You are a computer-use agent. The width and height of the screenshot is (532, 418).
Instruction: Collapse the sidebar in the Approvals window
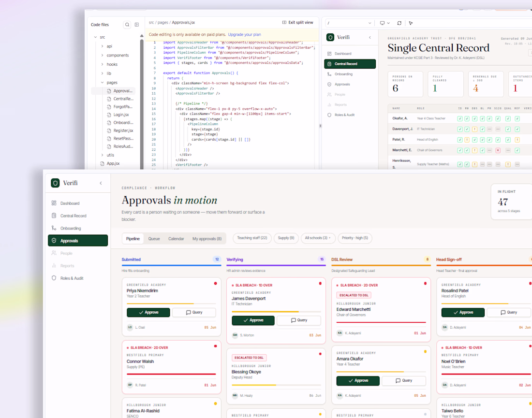[x=101, y=183]
